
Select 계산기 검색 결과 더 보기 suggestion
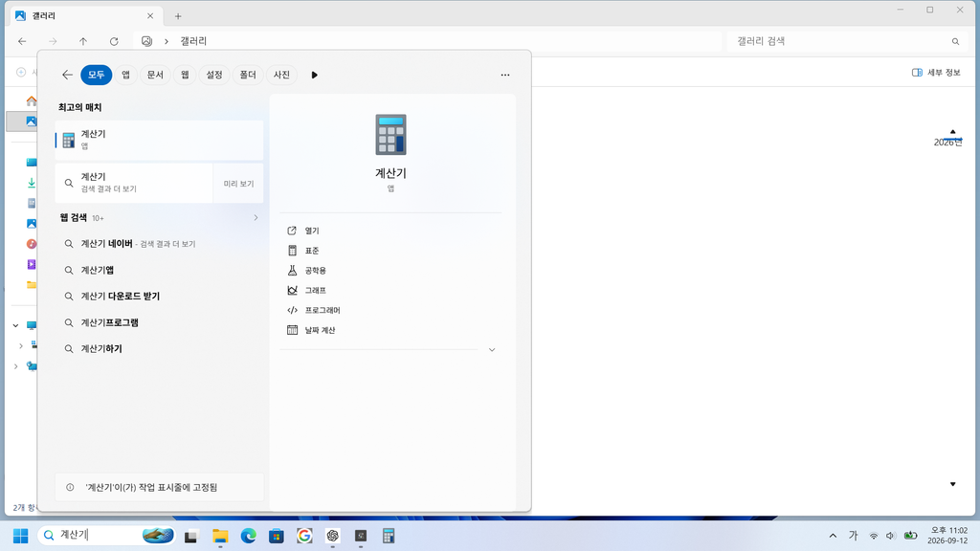coord(134,184)
